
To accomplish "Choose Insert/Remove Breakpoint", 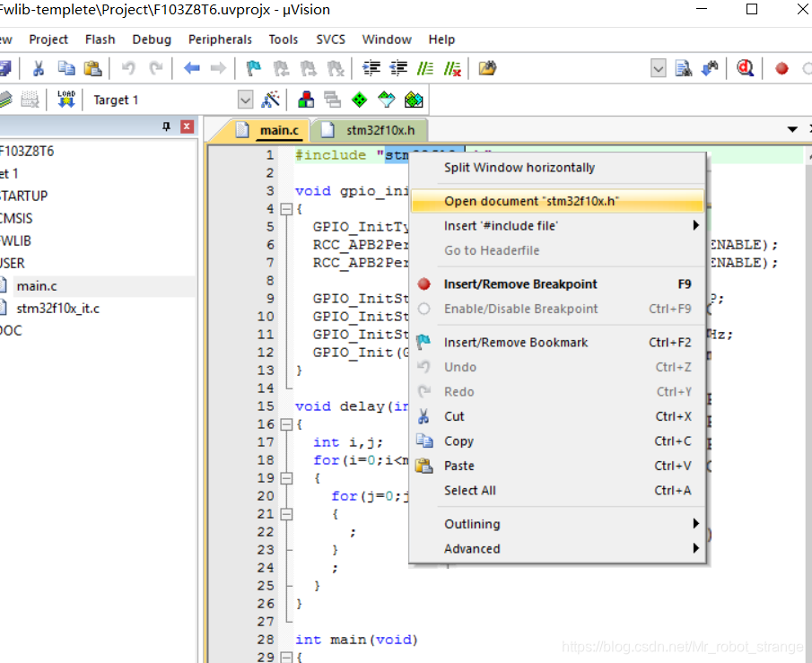I will click(556, 284).
